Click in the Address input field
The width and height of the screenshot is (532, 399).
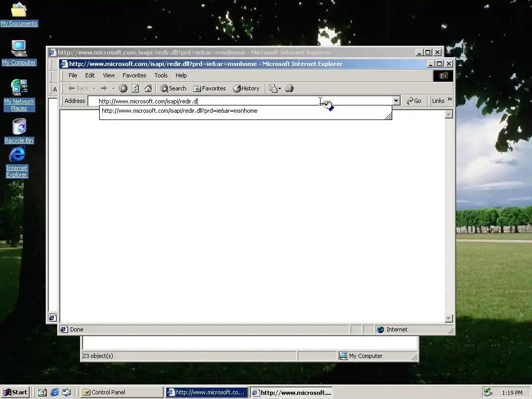[x=240, y=101]
